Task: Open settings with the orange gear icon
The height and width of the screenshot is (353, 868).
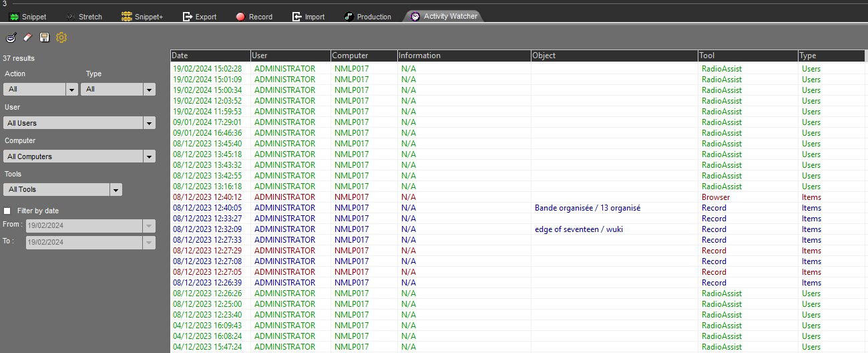Action: pyautogui.click(x=61, y=38)
